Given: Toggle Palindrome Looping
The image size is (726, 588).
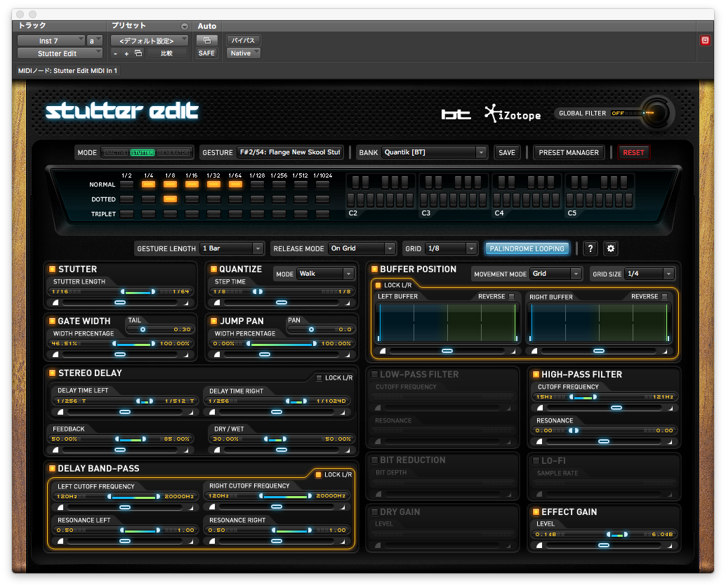Looking at the screenshot, I should 527,248.
